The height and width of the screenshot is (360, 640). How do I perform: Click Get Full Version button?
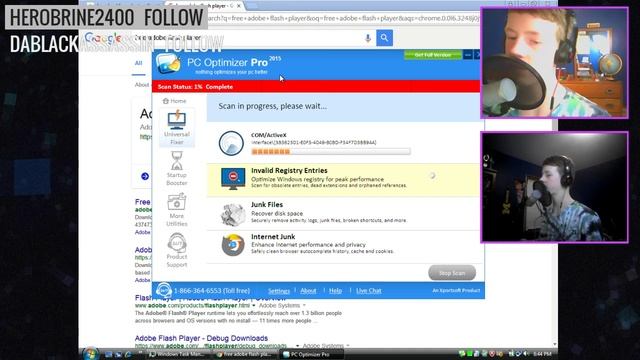click(x=433, y=55)
